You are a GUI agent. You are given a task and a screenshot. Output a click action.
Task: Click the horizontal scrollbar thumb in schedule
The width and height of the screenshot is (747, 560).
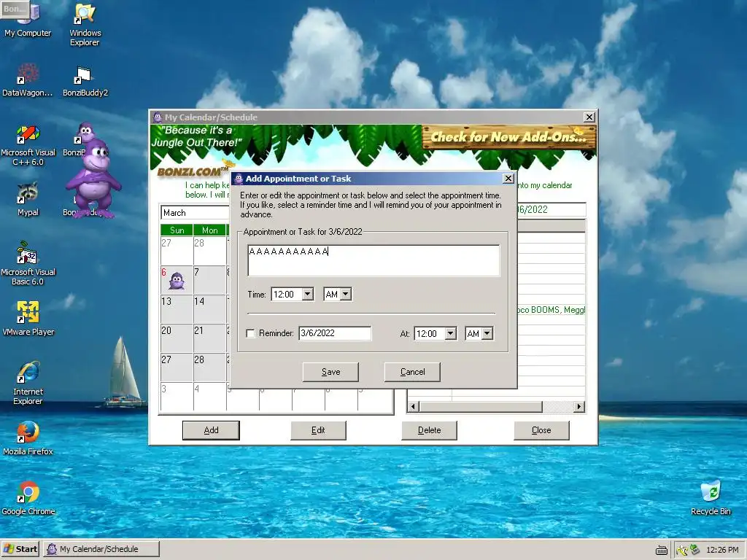point(480,407)
